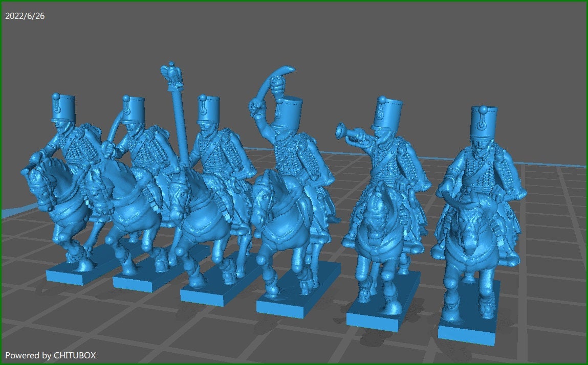Select the eagle atop the standard pole
The width and height of the screenshot is (588, 365).
tap(171, 73)
